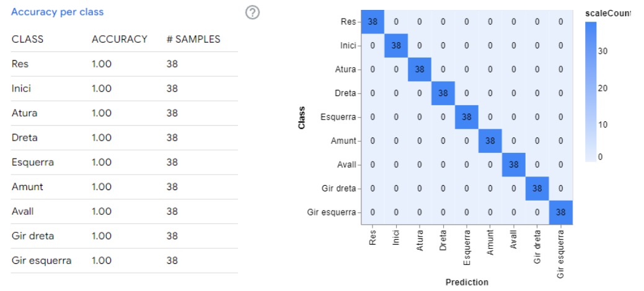Click the # SAMPLES column header
The width and height of the screenshot is (644, 291).
(x=193, y=39)
